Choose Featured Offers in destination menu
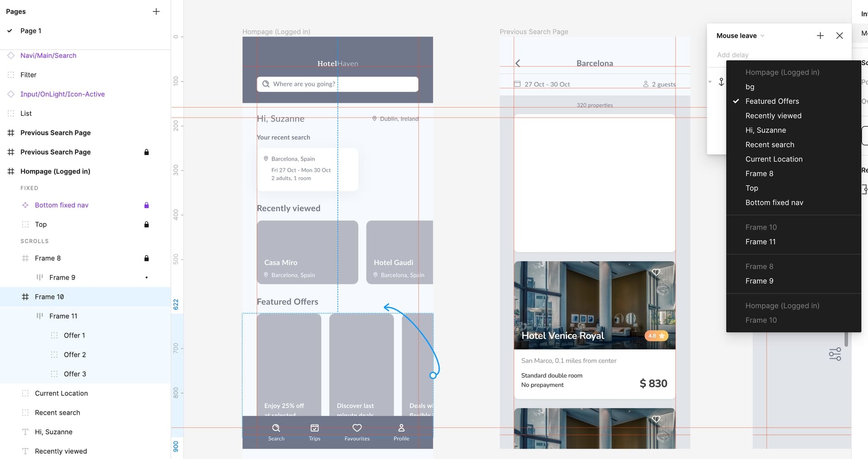This screenshot has height=459, width=868. [793, 101]
